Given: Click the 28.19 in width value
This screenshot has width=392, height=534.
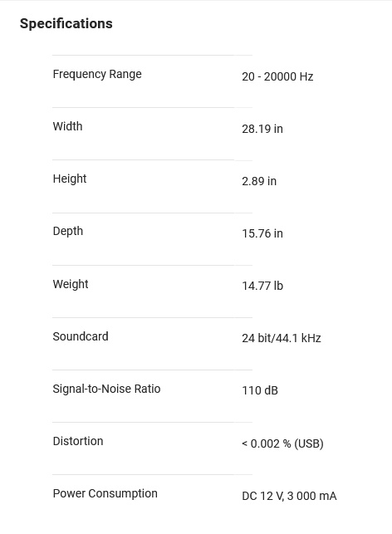Looking at the screenshot, I should coord(262,129).
